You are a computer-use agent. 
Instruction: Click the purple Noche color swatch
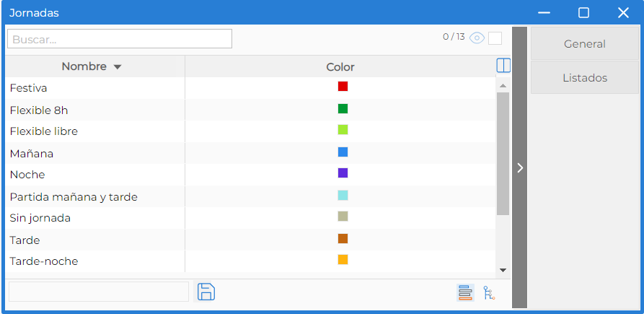coord(343,173)
